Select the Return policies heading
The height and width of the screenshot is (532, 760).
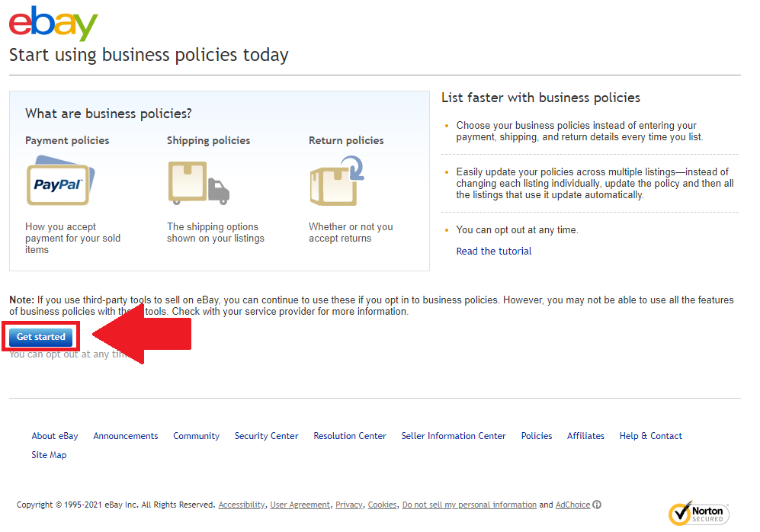(x=346, y=140)
